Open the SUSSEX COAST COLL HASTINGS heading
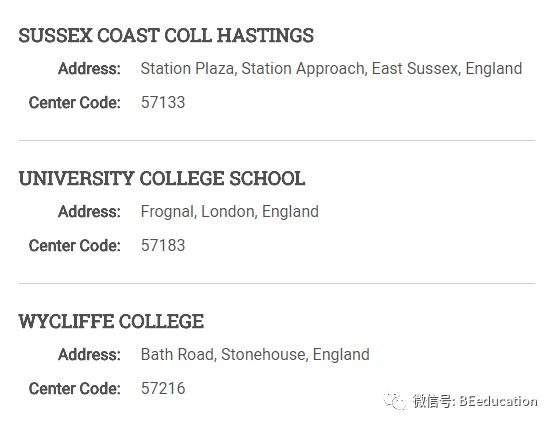555x426 pixels. pos(166,35)
